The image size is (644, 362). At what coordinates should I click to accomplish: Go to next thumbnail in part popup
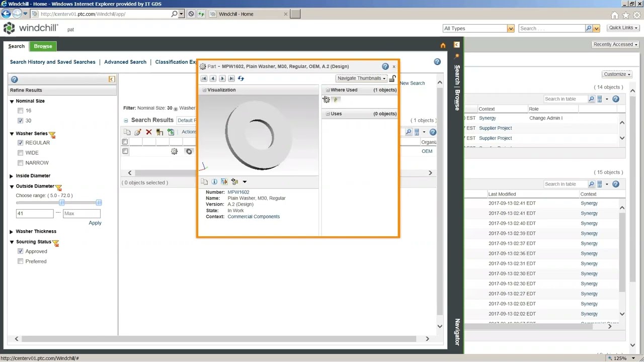[x=222, y=78]
